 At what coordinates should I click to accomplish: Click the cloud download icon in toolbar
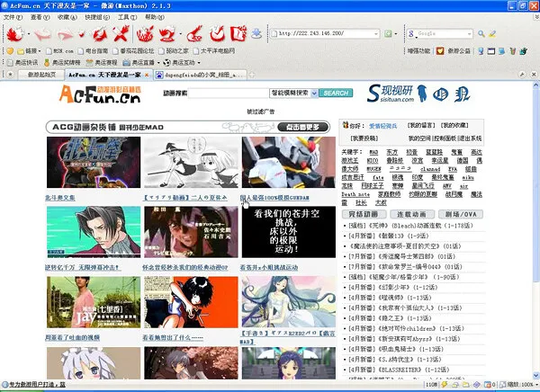pos(256,34)
